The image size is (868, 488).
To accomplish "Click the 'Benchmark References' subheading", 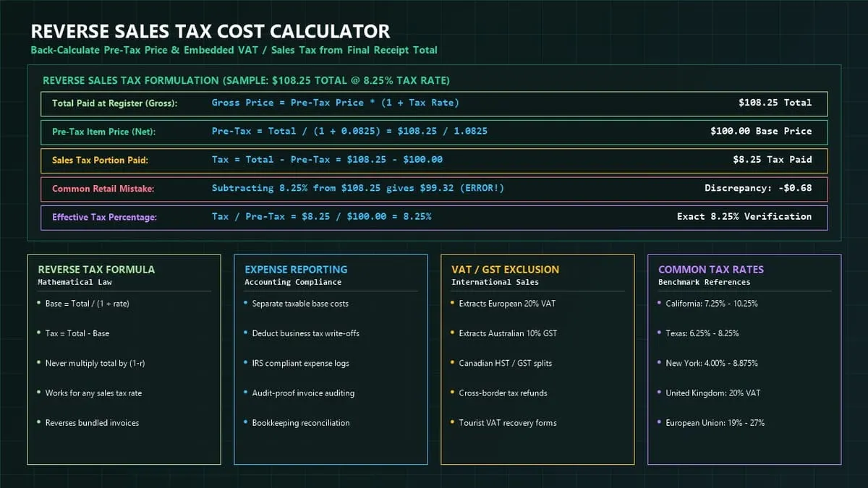I will (x=705, y=282).
